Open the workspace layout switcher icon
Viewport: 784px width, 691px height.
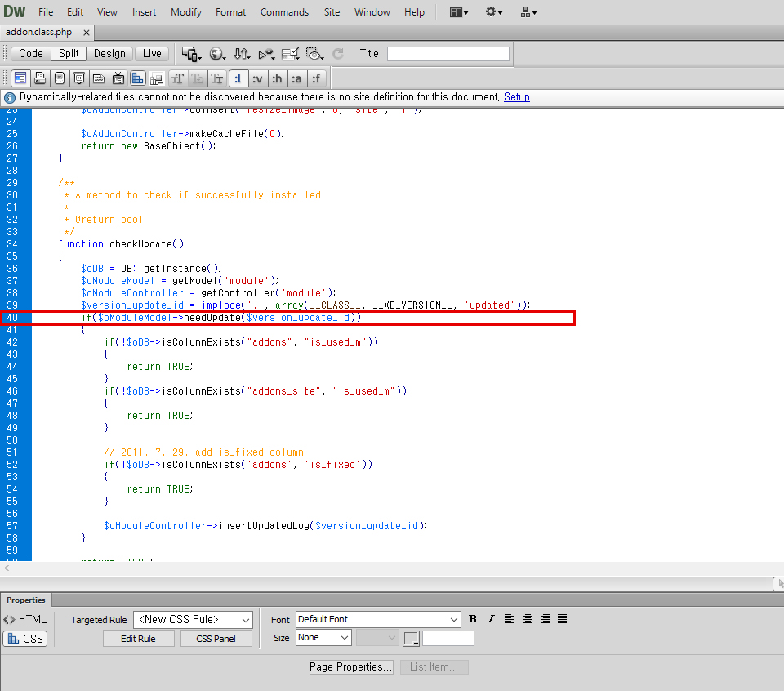(458, 12)
